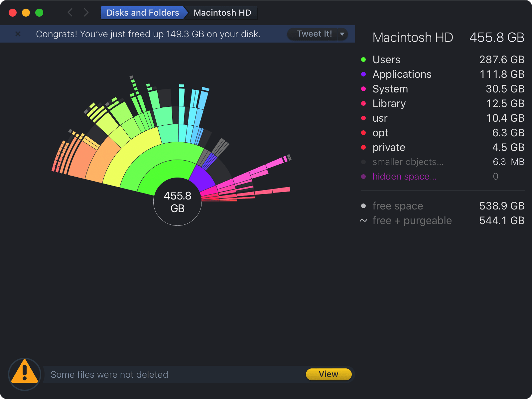The height and width of the screenshot is (399, 532).
Task: Dismiss the congrats notification banner
Action: click(18, 34)
